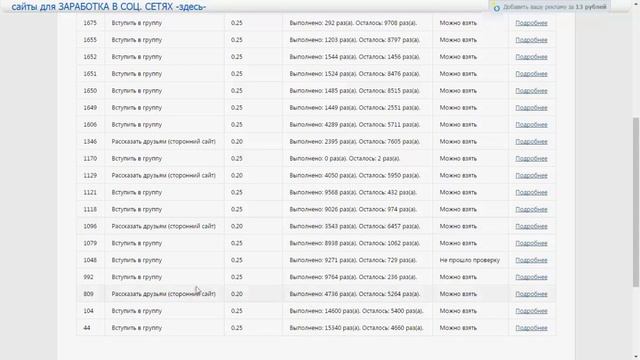Click Вступить в группу text in row 1121
This screenshot has width=640, height=360.
pos(137,192)
